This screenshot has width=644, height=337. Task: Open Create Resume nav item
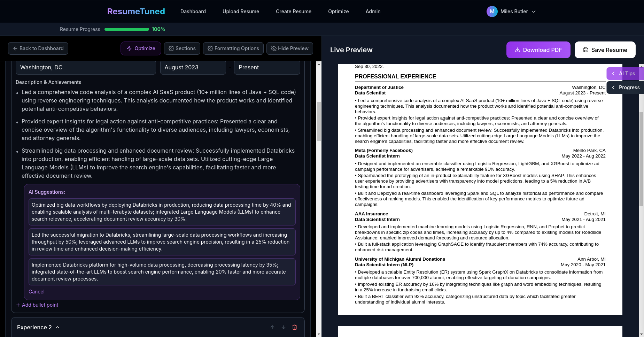point(294,12)
